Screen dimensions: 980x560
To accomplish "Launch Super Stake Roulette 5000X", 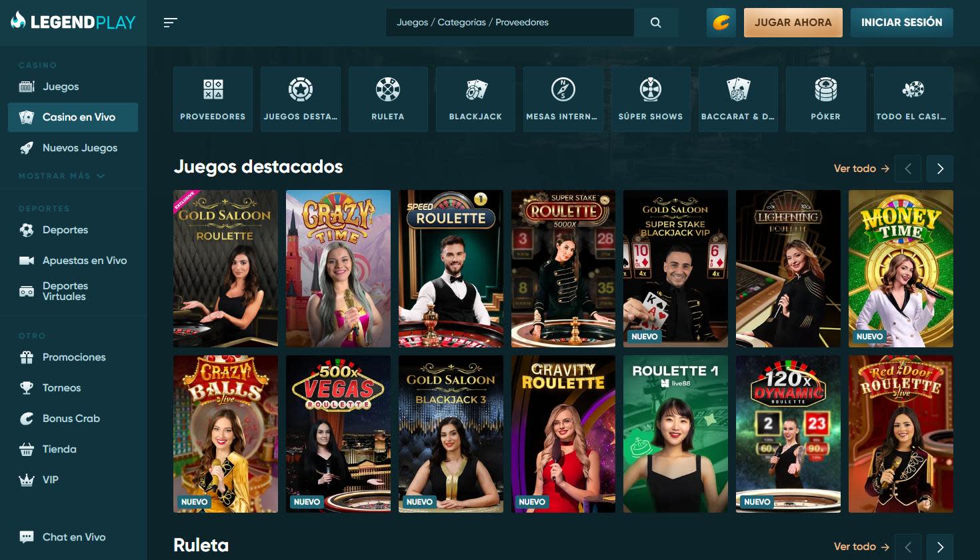I will 563,269.
